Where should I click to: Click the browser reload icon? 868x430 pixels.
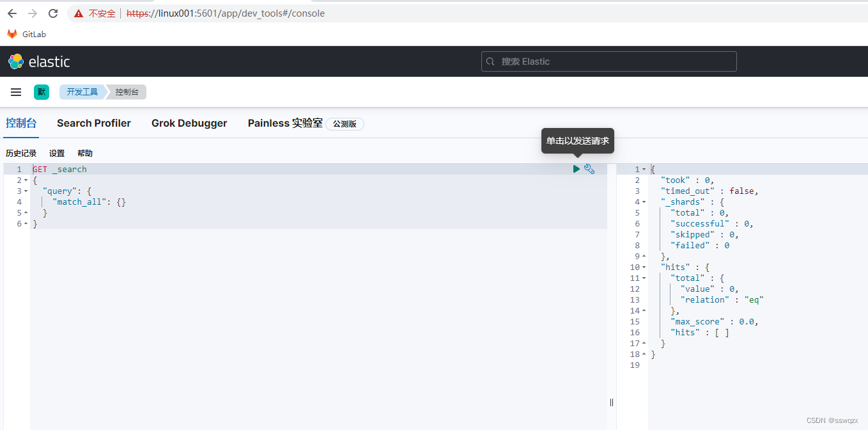[x=53, y=13]
